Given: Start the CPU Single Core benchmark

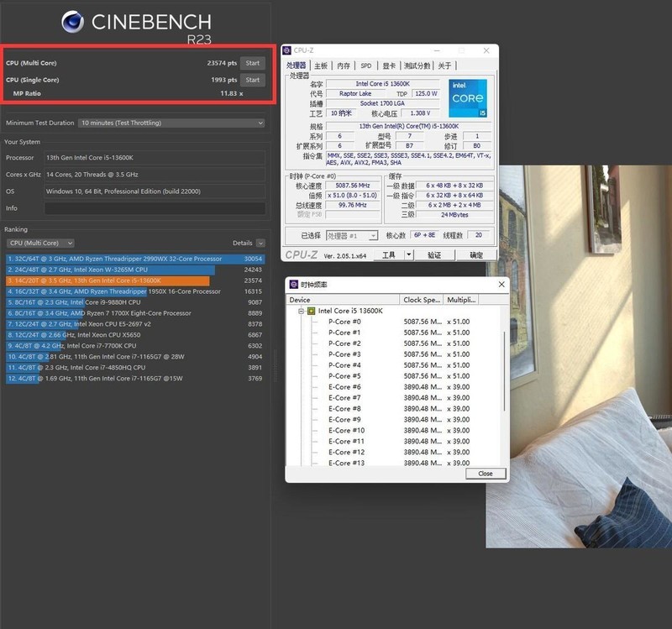Looking at the screenshot, I should [252, 80].
